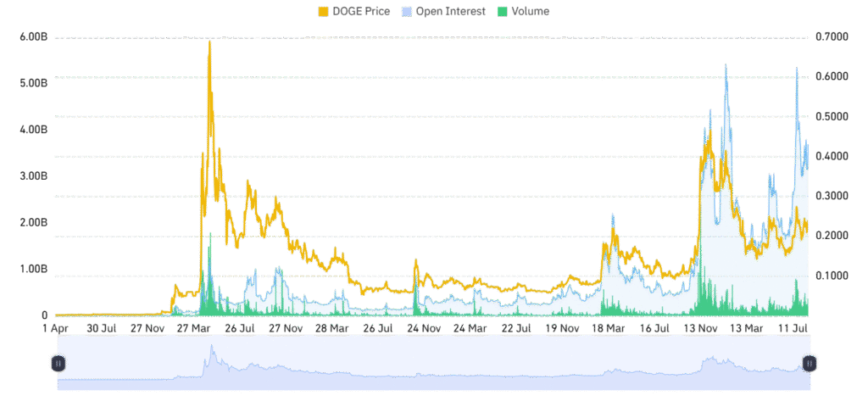Screen dimensions: 868x418
Task: Click the '2.00B' left axis label
Action: point(36,222)
